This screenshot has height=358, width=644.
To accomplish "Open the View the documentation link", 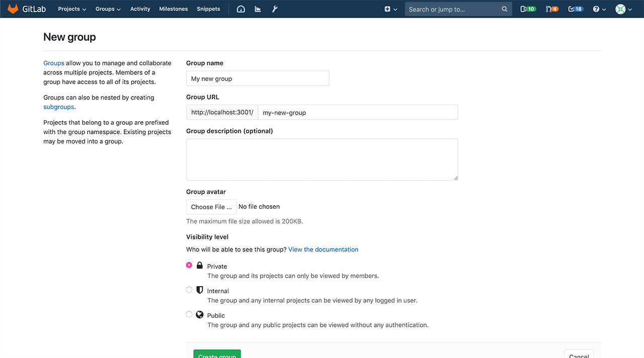I will click(323, 249).
